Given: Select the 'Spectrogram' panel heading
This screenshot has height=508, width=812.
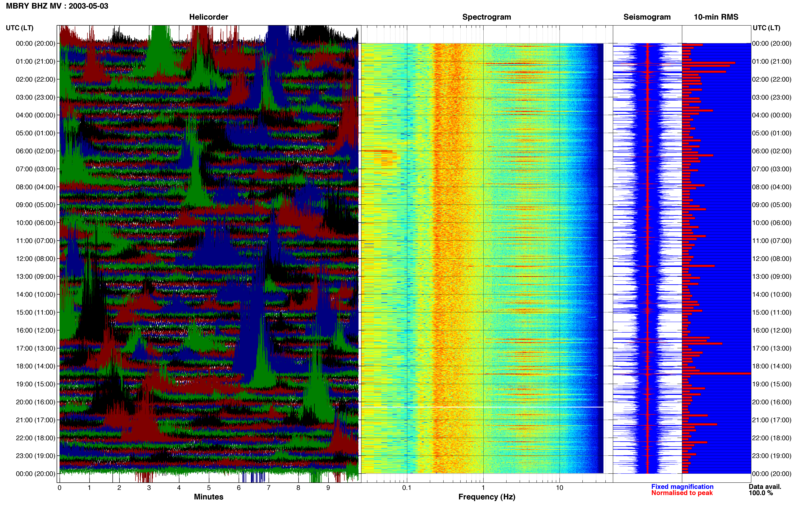Looking at the screenshot, I should point(487,17).
